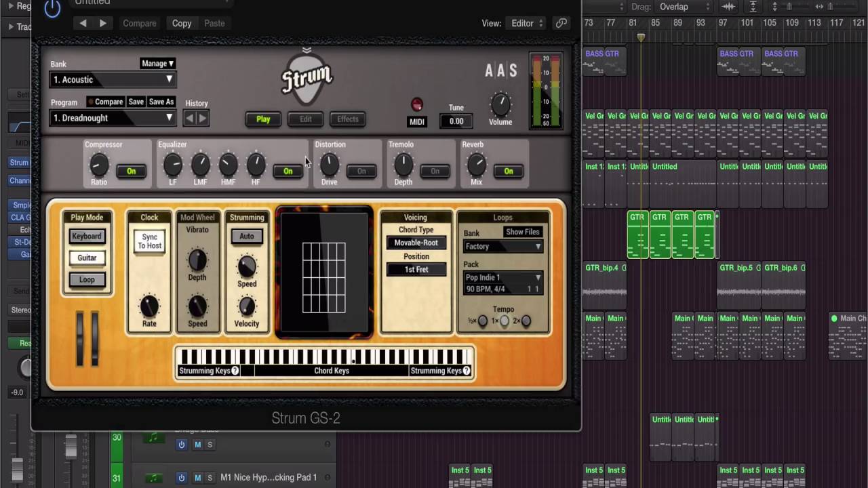
Task: Step forward in program History
Action: [202, 119]
